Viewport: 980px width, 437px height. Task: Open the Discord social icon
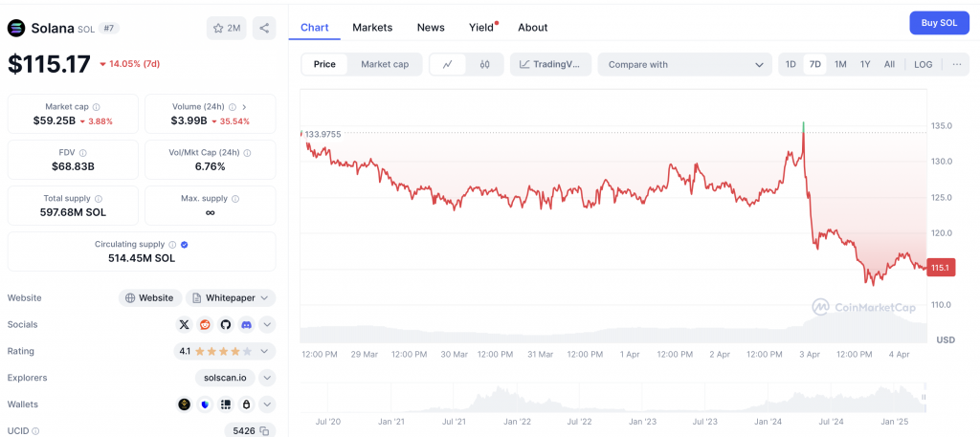pos(246,324)
